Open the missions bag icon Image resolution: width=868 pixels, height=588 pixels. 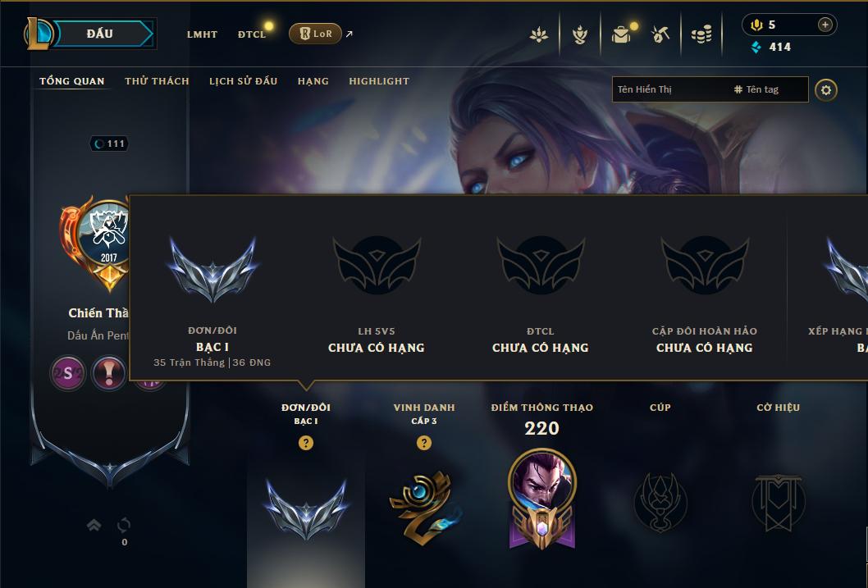tap(621, 34)
